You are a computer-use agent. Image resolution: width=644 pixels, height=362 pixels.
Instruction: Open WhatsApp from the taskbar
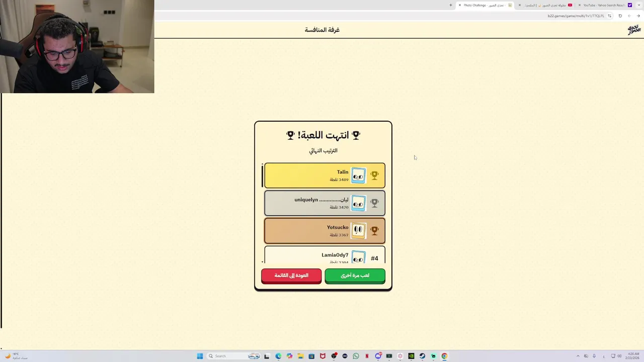(x=356, y=356)
